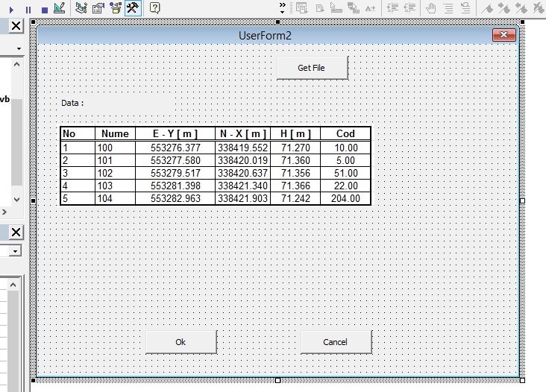
Task: Click the Project panel scroll up arrow
Action: click(x=16, y=64)
